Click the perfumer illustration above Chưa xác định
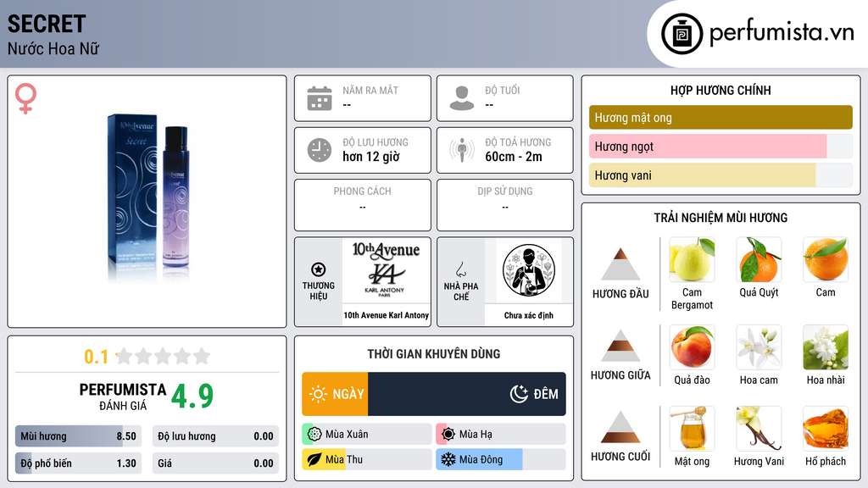 (529, 270)
